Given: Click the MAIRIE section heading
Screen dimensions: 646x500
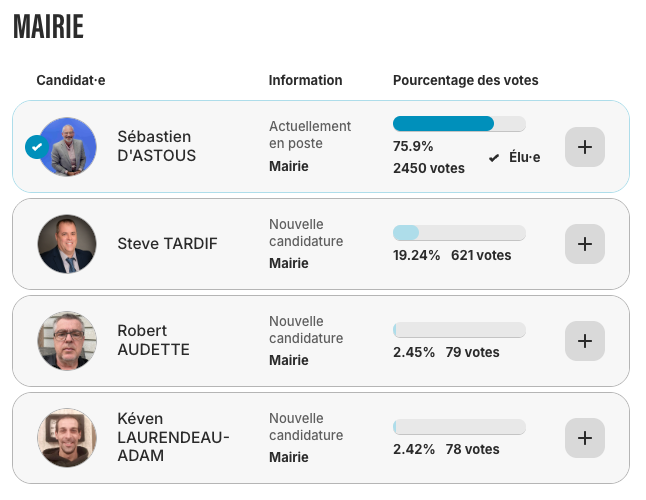Looking at the screenshot, I should 48,27.
